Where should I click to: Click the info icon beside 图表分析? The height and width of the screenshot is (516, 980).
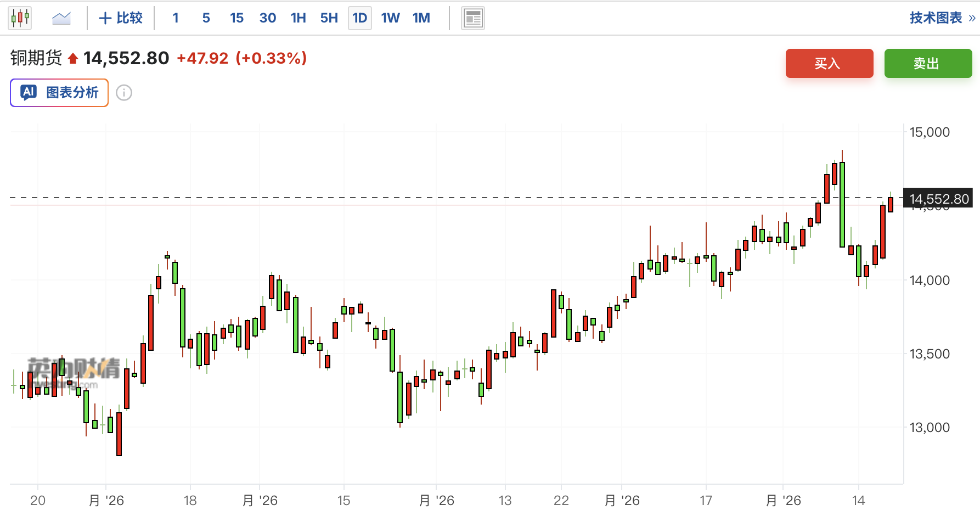pyautogui.click(x=124, y=93)
